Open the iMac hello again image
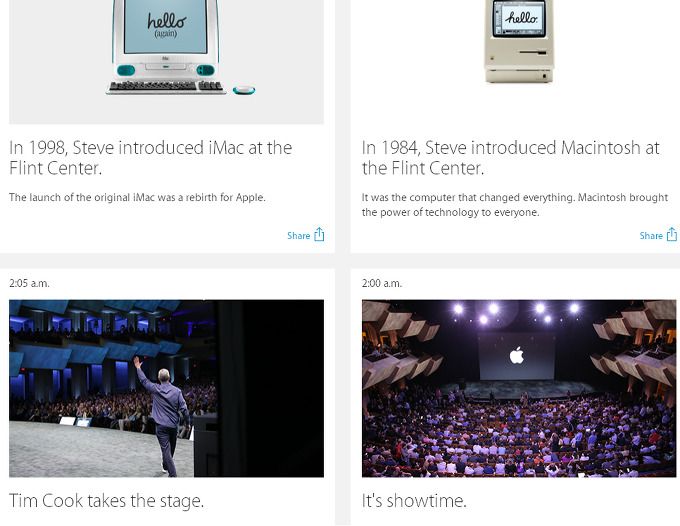Screen dimensions: 680x526 pos(167,62)
